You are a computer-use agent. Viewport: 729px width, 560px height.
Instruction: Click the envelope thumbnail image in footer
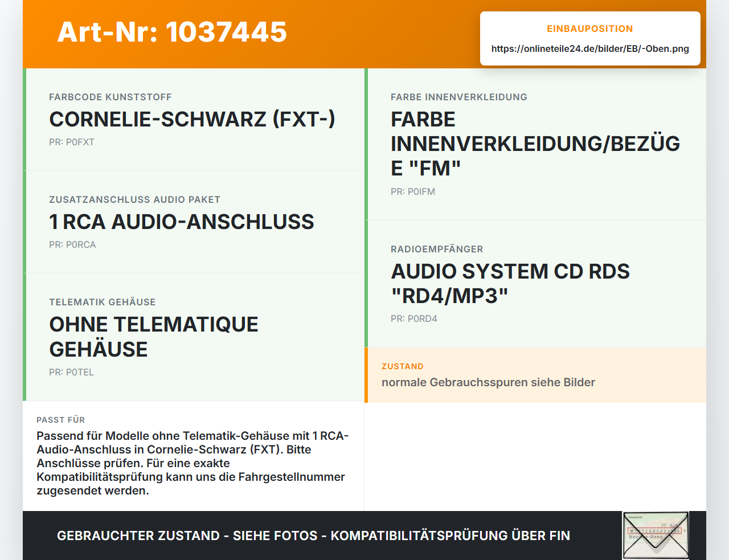pos(656,536)
